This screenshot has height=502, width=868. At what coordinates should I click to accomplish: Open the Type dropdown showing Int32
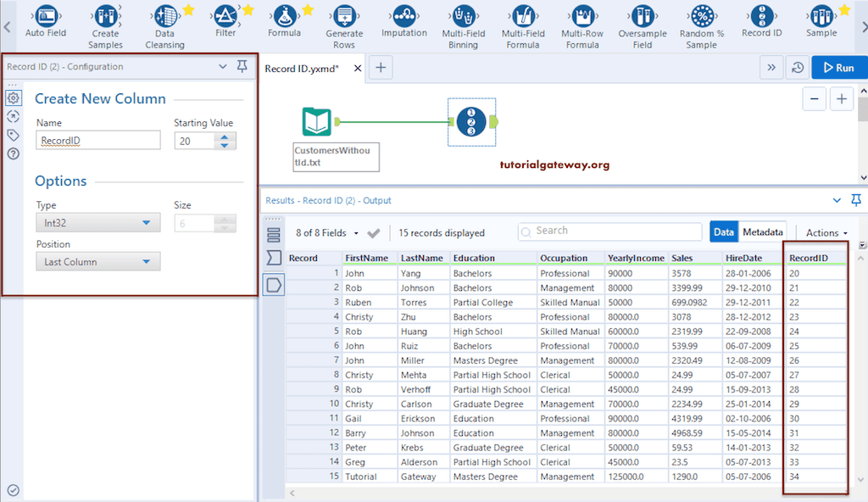pyautogui.click(x=98, y=223)
